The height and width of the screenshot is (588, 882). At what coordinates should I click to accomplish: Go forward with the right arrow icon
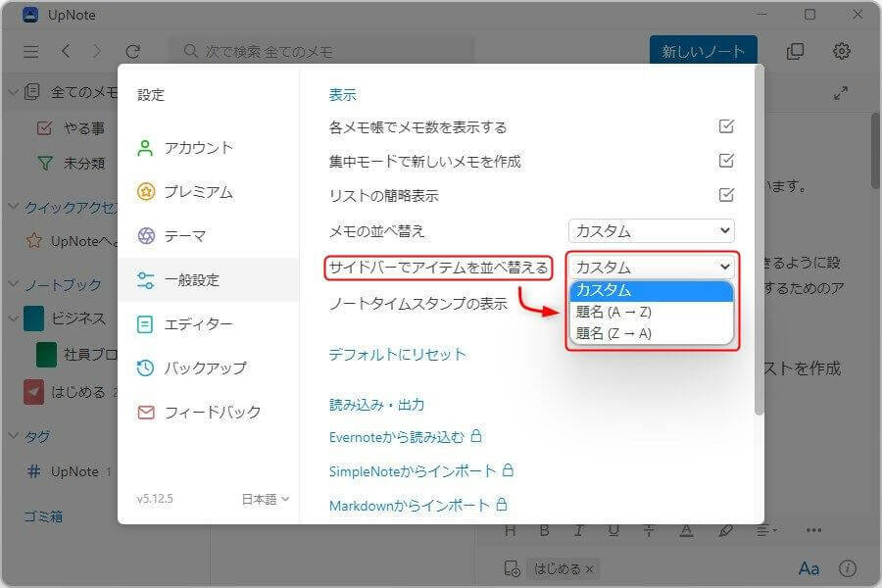coord(97,51)
